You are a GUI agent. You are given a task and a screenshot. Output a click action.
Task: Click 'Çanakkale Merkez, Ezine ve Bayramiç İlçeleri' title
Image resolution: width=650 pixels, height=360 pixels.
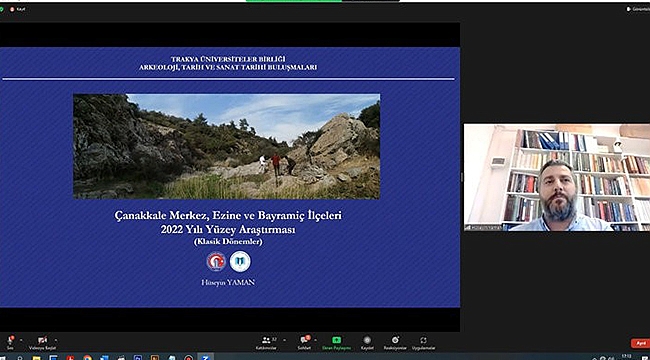(x=228, y=216)
